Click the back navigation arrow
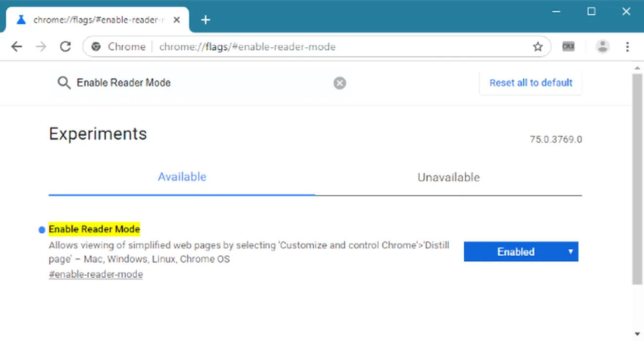Viewport: 644px width, 341px height. click(x=17, y=47)
